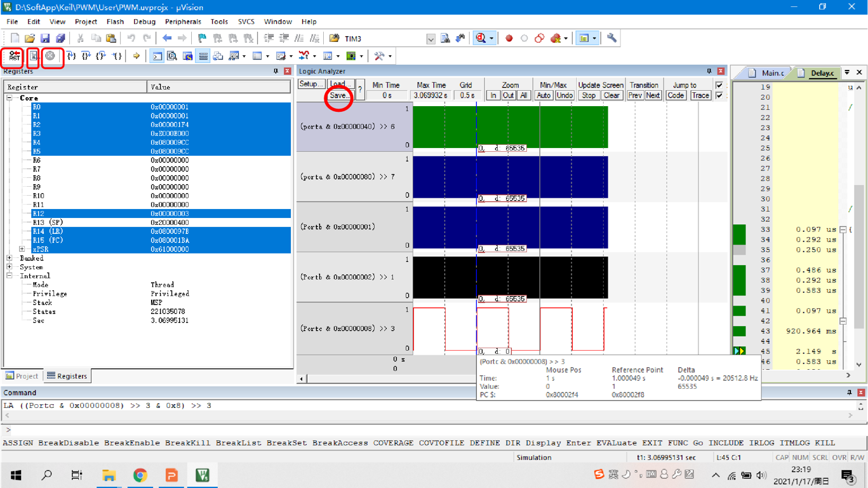Open the Peripherals menu
Image resolution: width=868 pixels, height=488 pixels.
click(x=183, y=21)
